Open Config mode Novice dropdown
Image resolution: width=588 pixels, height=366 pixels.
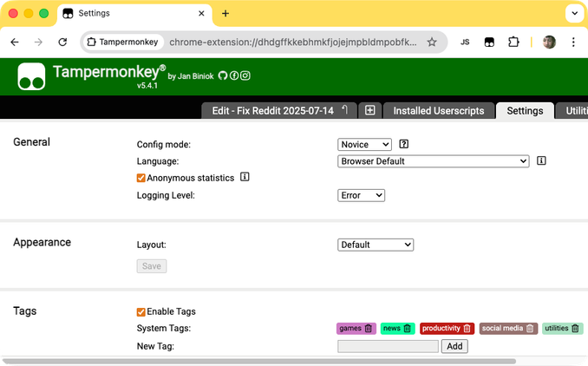[364, 144]
